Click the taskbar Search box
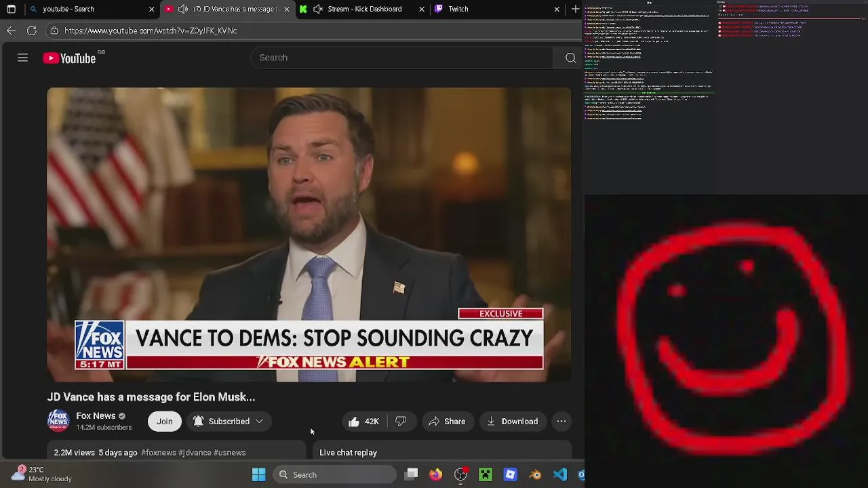This screenshot has height=488, width=868. (x=335, y=474)
